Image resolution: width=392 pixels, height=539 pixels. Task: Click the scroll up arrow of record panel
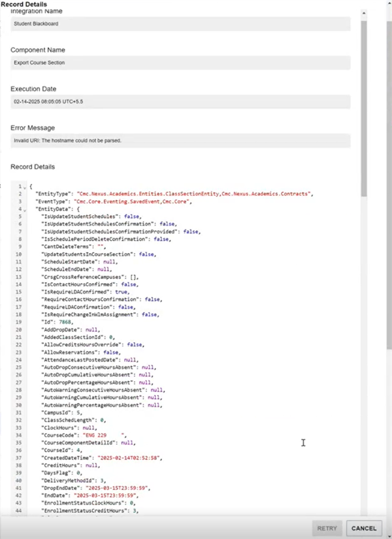[x=364, y=13]
